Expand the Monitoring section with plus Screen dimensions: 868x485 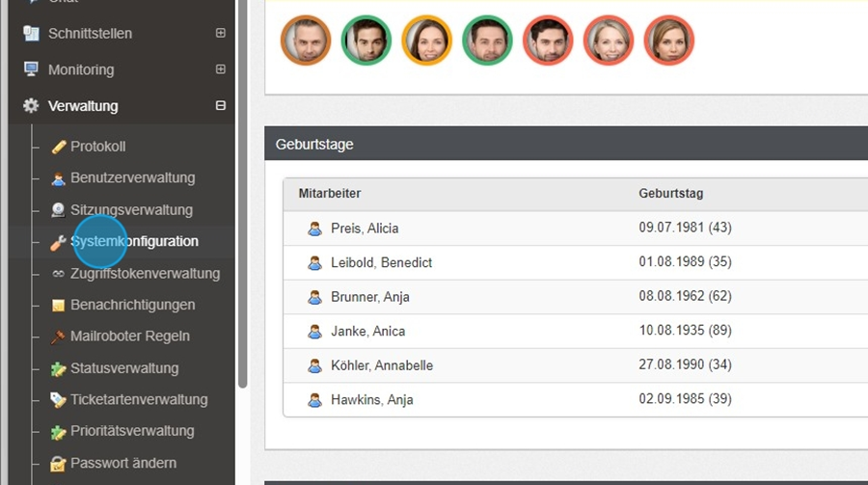coord(221,69)
